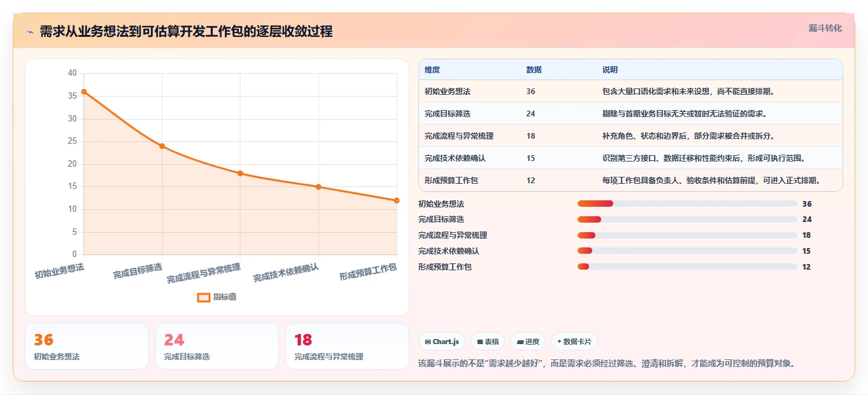
Task: Click the x-axis label 完成流程与异常梳理
Action: 204,274
